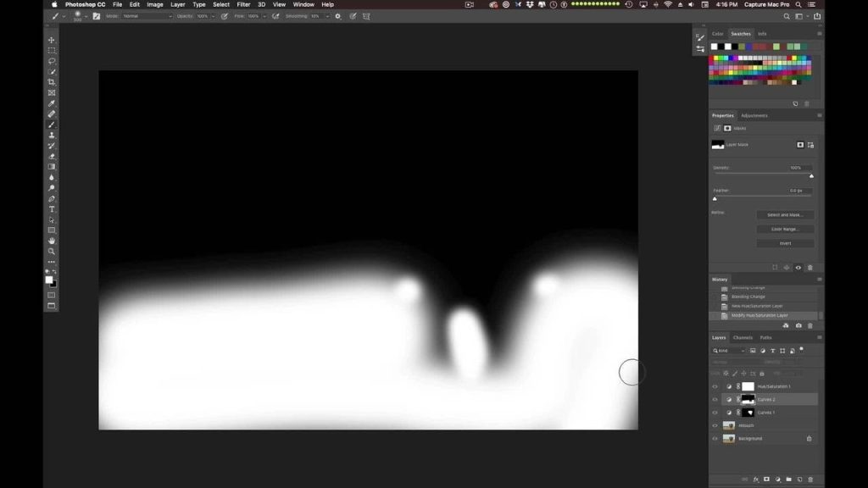Screen dimensions: 868x488
Task: Select the Clone Stamp tool
Action: (52, 135)
